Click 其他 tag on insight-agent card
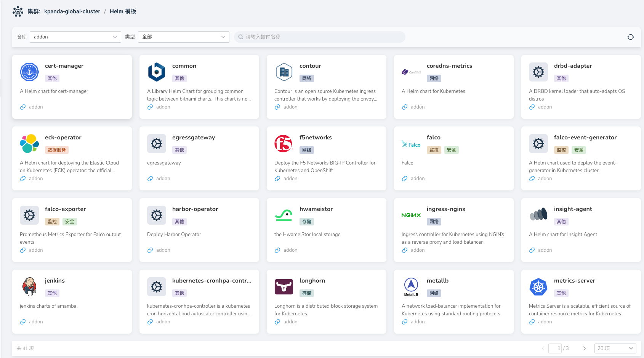 point(561,222)
